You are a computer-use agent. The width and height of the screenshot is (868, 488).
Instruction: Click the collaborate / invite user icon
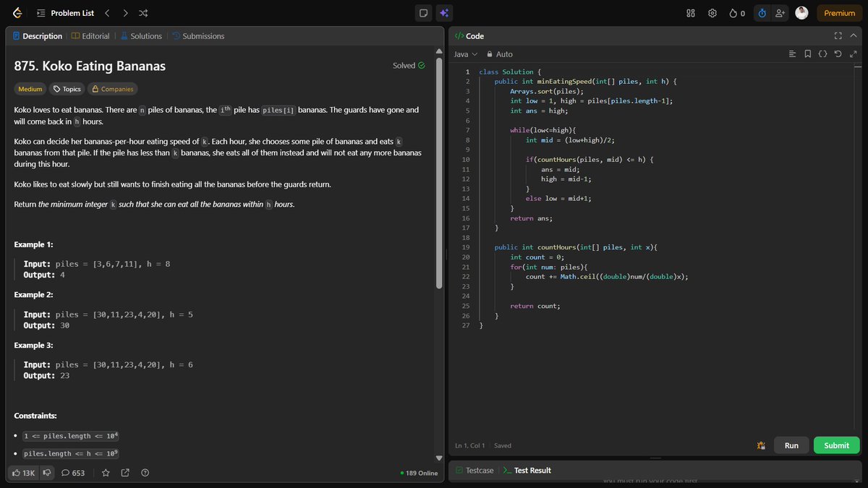point(781,13)
